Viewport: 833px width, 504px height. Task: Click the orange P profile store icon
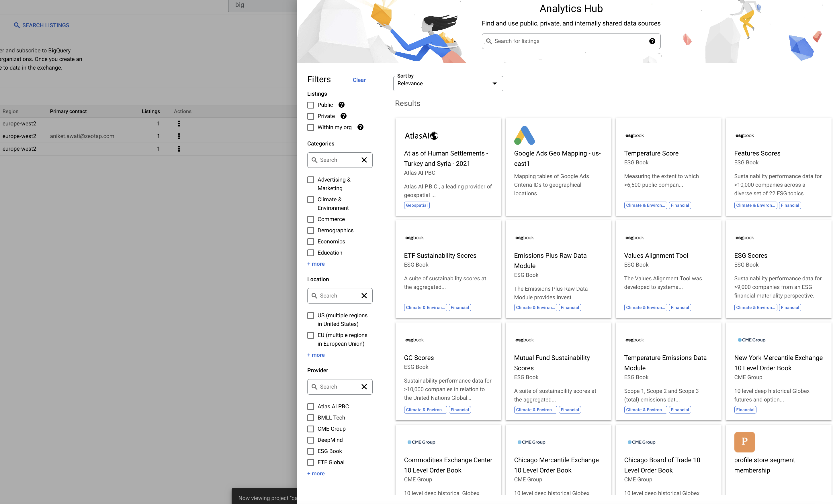pyautogui.click(x=744, y=442)
